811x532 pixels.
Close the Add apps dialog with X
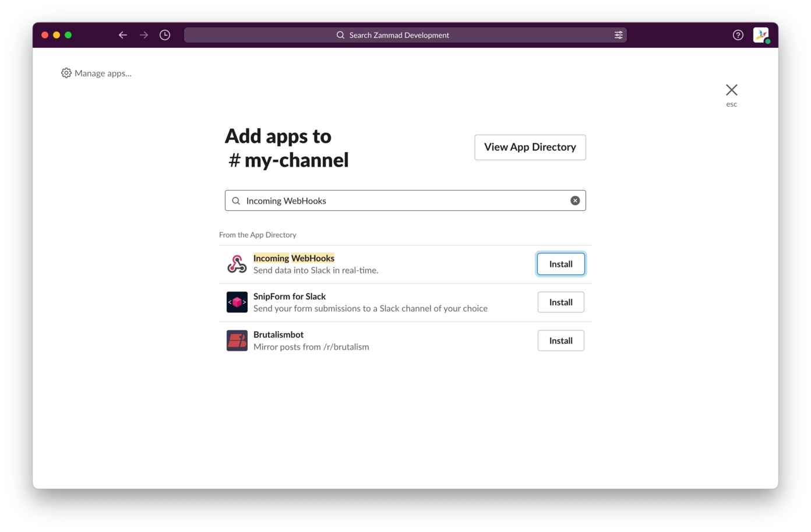coord(732,90)
